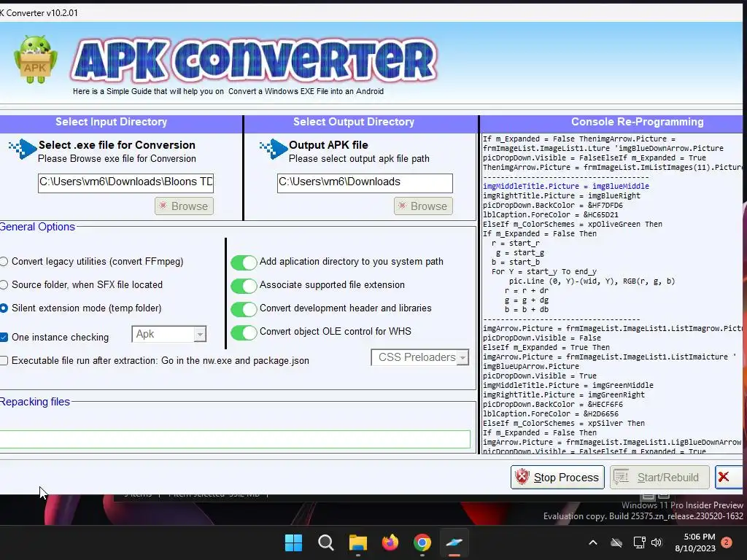Click the APK Converter title banner
Image resolution: width=747 pixels, height=560 pixels.
tap(253, 61)
